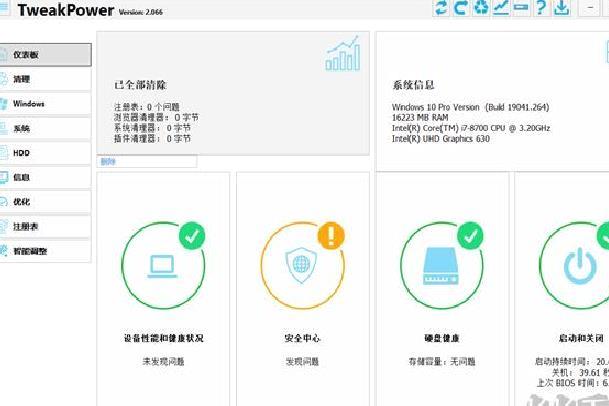Click the 设备性能和健康状况 card title
The height and width of the screenshot is (406, 609).
[164, 338]
